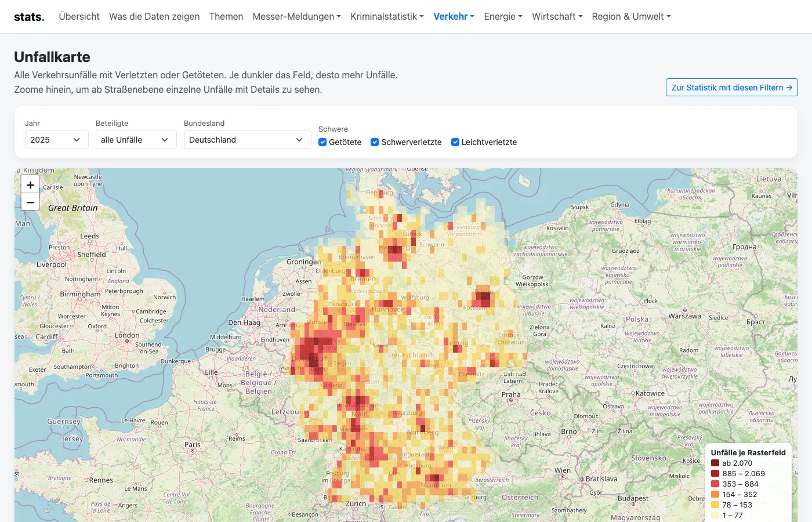Click the '1 – 77' pale legend swatch
The height and width of the screenshot is (522, 812).
click(x=715, y=515)
